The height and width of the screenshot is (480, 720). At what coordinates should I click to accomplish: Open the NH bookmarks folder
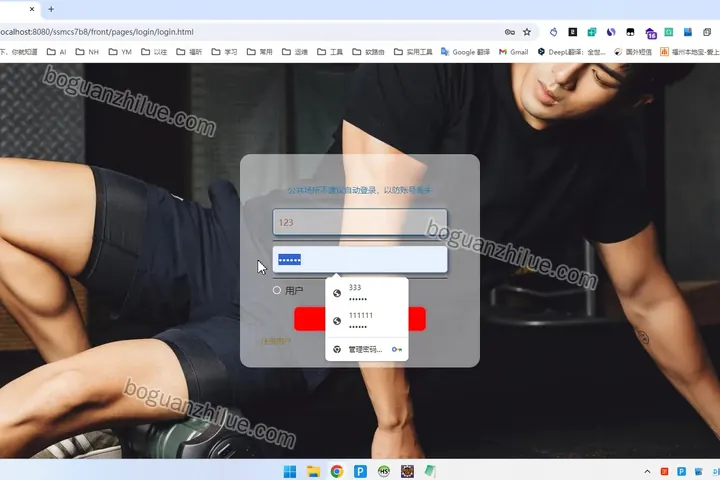[87, 52]
